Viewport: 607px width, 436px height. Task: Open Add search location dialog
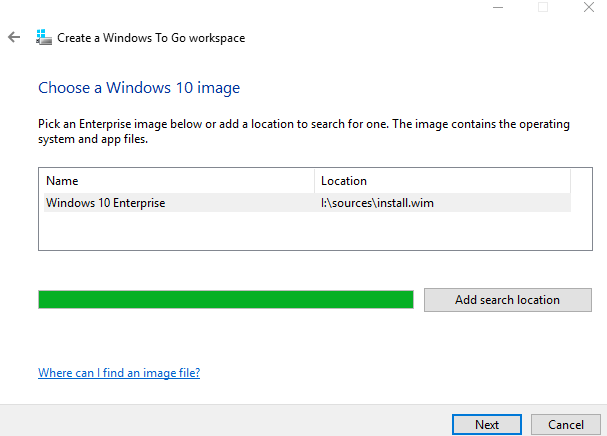[x=508, y=300]
